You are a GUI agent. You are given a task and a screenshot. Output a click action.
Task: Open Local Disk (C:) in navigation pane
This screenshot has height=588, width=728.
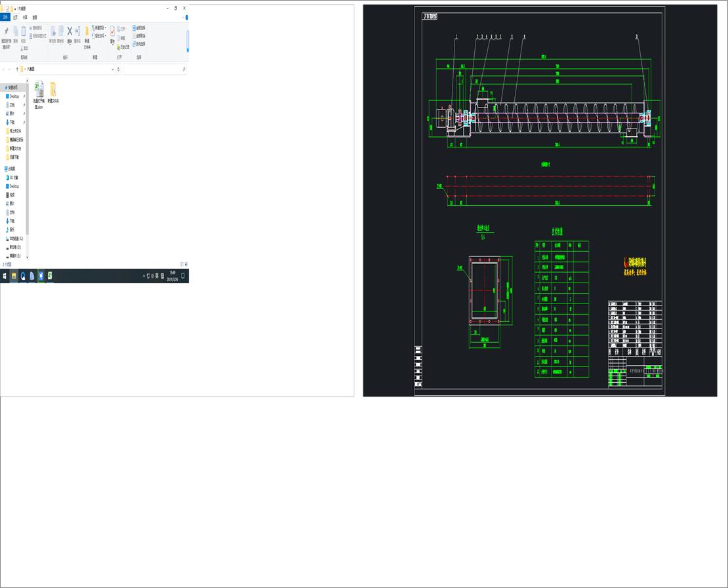click(x=15, y=239)
